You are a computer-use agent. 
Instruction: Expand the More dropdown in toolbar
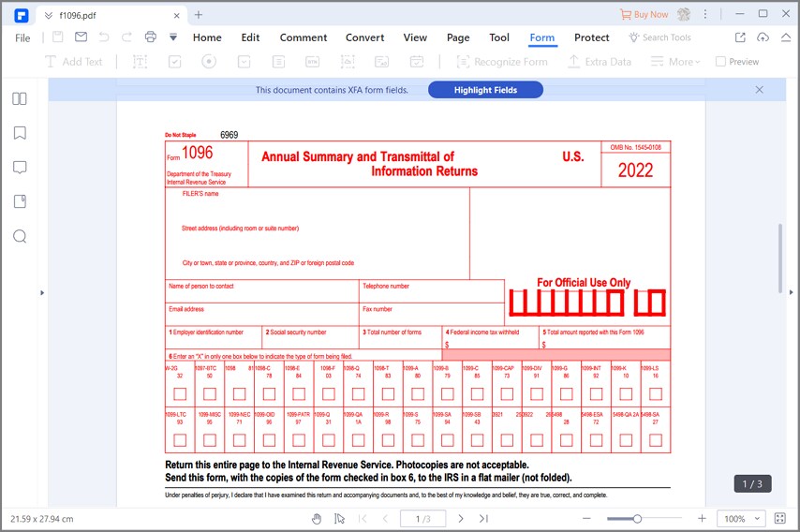coord(675,62)
